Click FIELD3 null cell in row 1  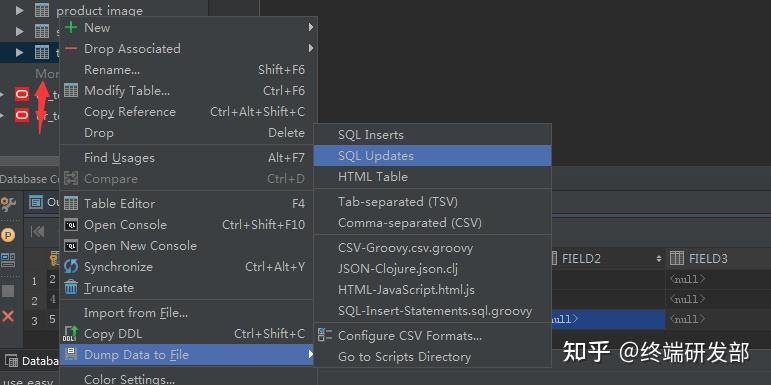[x=718, y=279]
